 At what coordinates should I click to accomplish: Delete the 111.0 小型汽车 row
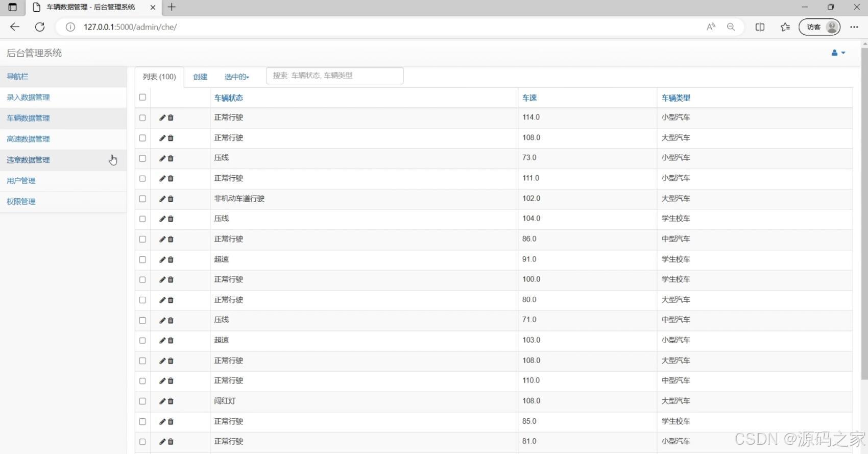[171, 178]
